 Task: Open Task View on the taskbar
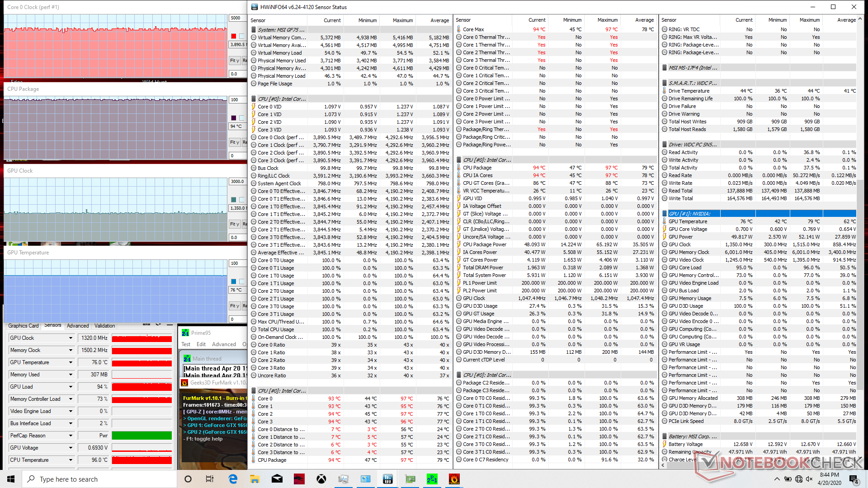[210, 479]
